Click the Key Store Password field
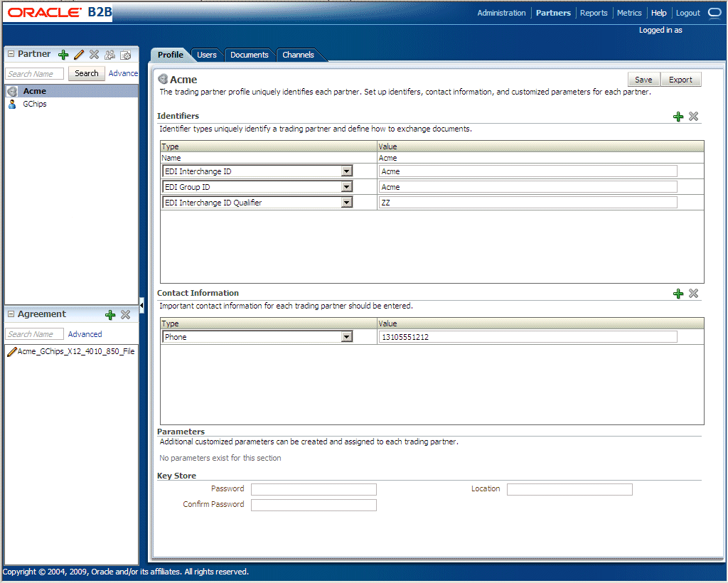The width and height of the screenshot is (728, 583). 314,489
